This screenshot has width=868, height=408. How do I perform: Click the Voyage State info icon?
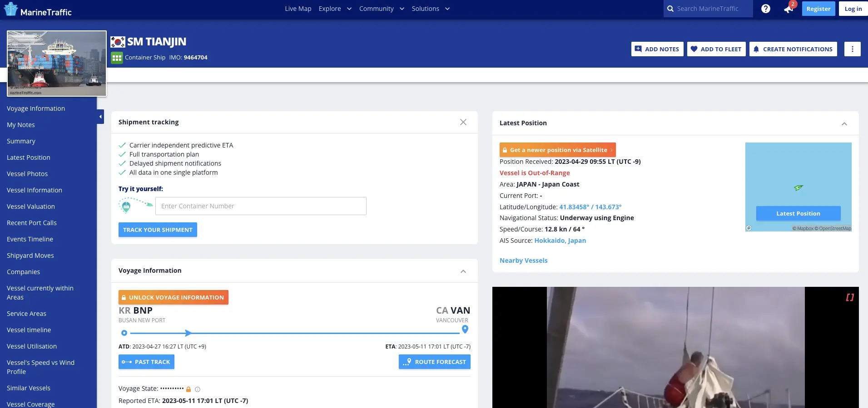click(198, 389)
